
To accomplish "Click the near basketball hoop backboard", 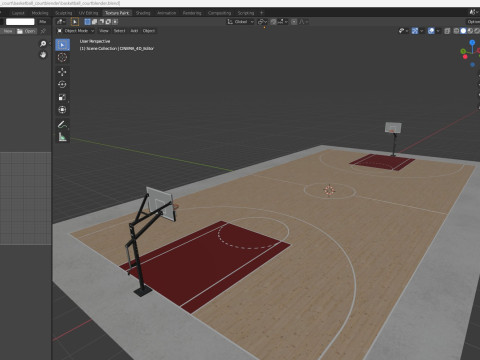I will click(x=160, y=203).
